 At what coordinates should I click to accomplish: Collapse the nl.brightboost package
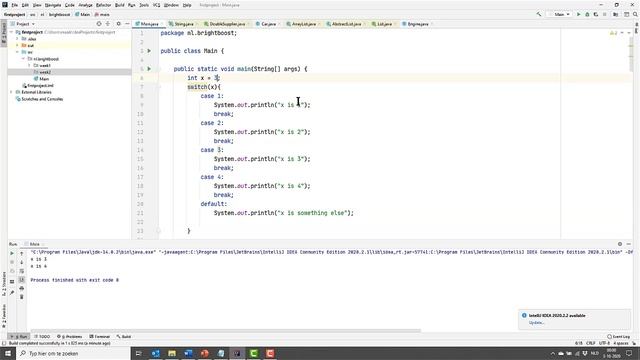(x=23, y=59)
